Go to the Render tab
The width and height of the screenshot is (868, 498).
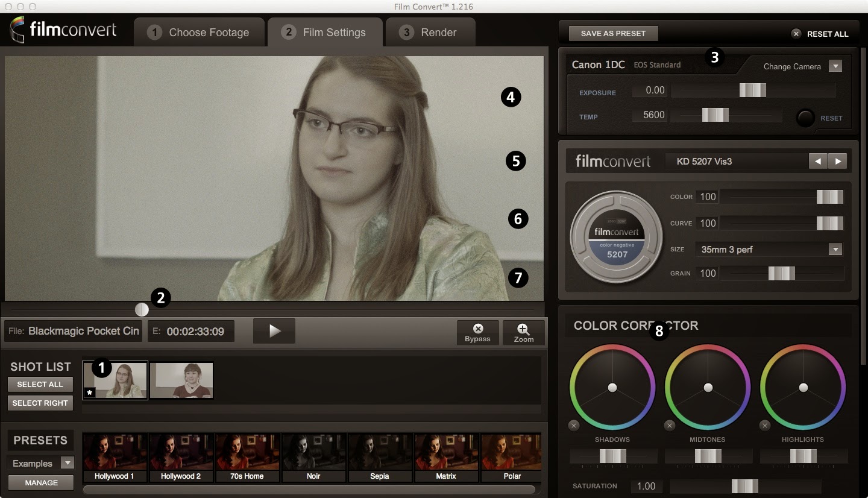click(x=430, y=33)
